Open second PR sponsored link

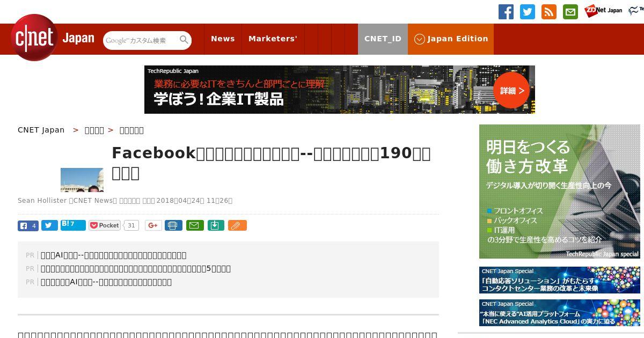click(x=136, y=269)
